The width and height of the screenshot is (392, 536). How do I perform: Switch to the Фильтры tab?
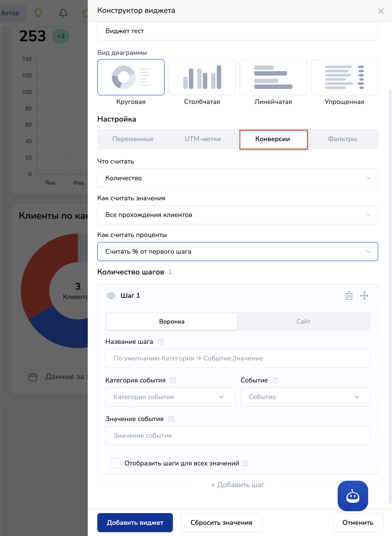(342, 139)
